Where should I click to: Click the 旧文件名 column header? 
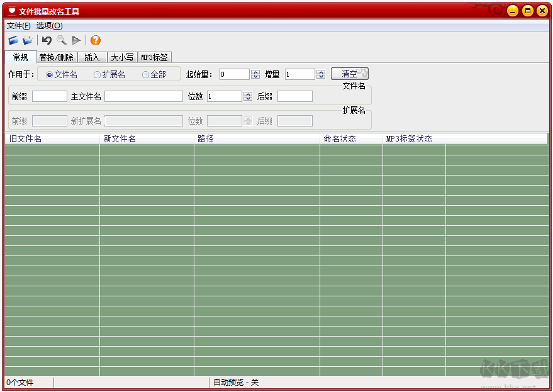pos(52,138)
